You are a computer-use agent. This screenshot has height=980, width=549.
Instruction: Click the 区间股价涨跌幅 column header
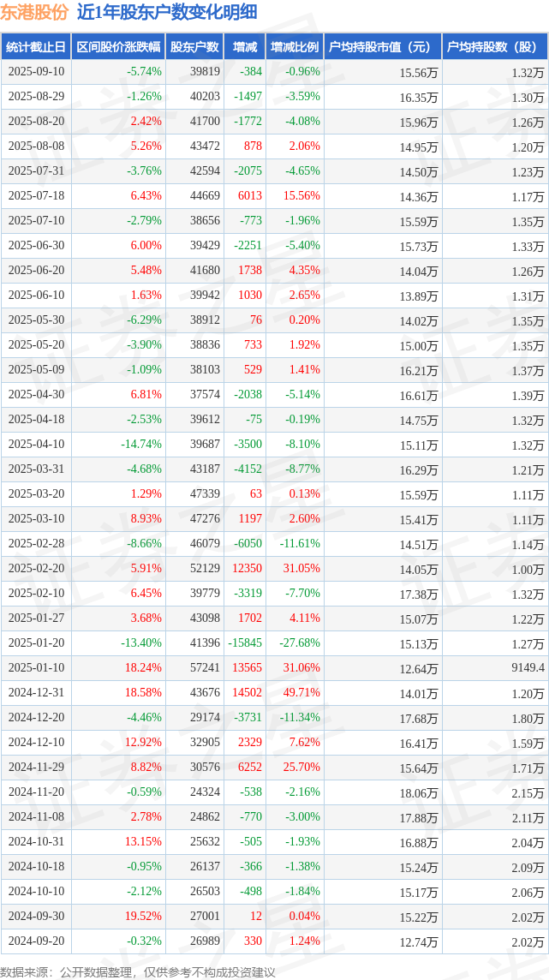(118, 47)
